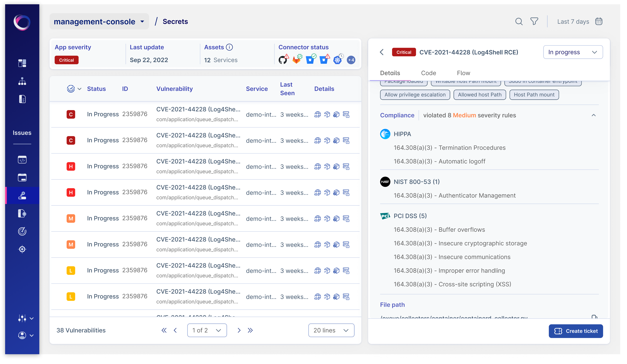The width and height of the screenshot is (627, 364).
Task: Jump to the first page double arrow
Action: tap(164, 330)
